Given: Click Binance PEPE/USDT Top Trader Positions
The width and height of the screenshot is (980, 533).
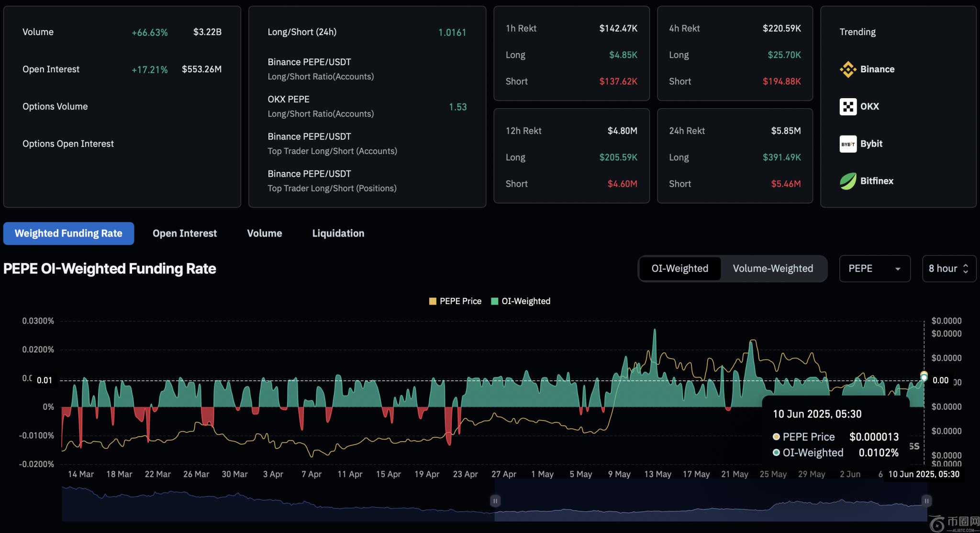Looking at the screenshot, I should pos(332,181).
